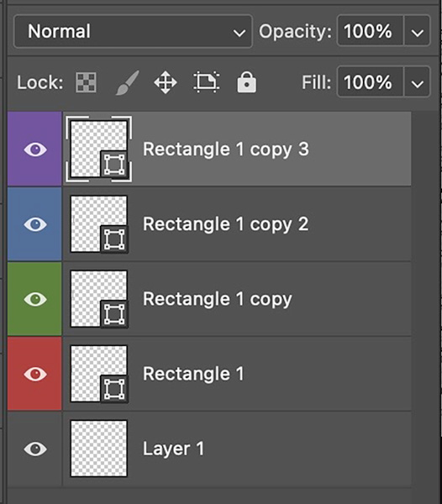Click the Opacity 100% value field

coord(370,32)
